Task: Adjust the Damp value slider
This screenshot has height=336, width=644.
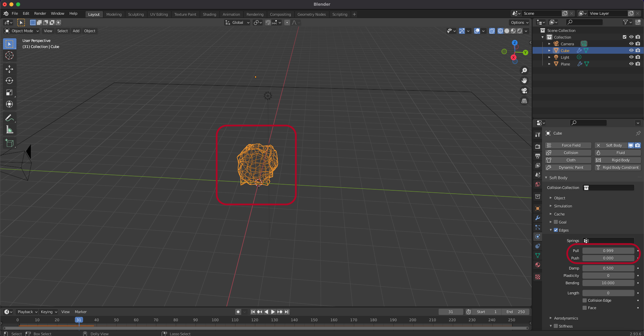Action: 608,268
